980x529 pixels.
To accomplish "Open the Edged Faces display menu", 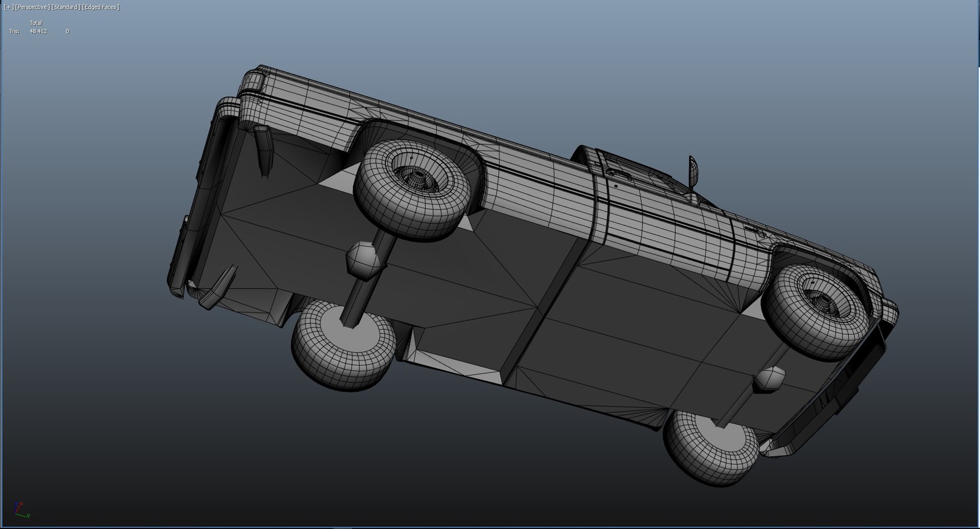I will tap(101, 7).
